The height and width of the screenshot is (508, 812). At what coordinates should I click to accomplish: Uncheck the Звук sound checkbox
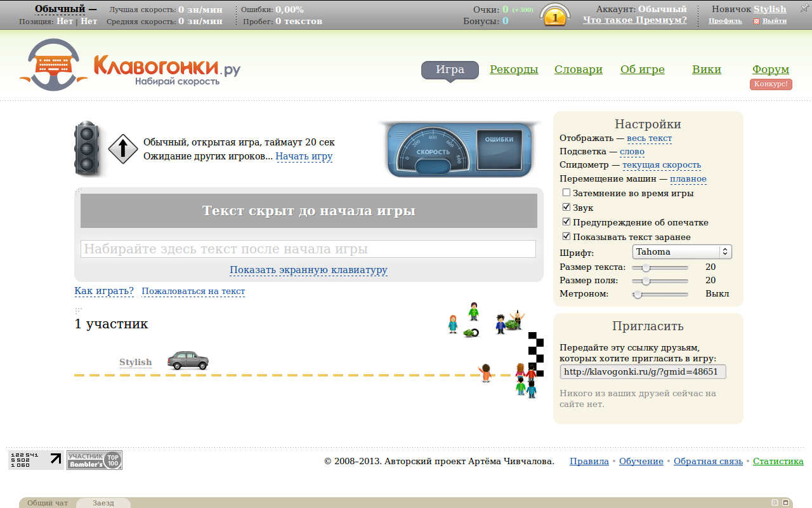click(x=566, y=208)
